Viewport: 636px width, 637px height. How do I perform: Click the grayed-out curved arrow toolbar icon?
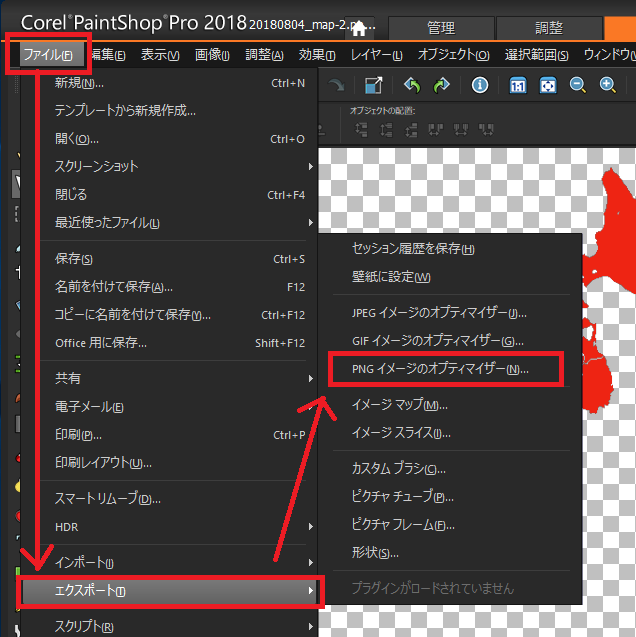(336, 85)
